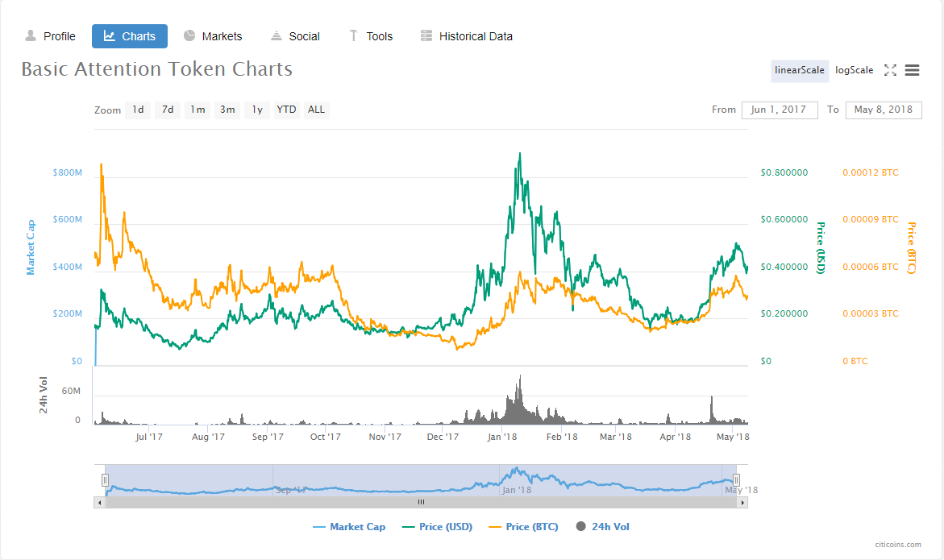Set zoom to 3m
This screenshot has width=944, height=560.
click(x=227, y=110)
